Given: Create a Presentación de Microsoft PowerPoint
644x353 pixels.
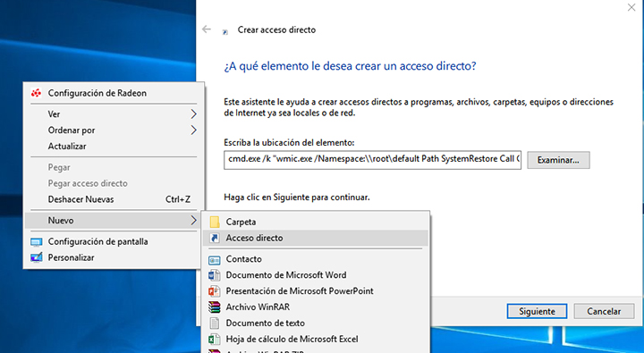Looking at the screenshot, I should click(x=316, y=291).
